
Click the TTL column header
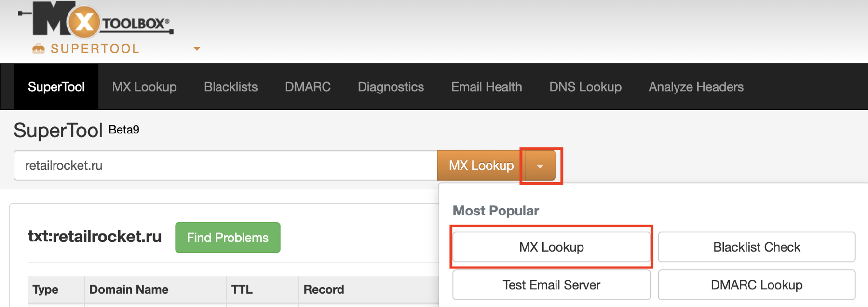point(262,289)
